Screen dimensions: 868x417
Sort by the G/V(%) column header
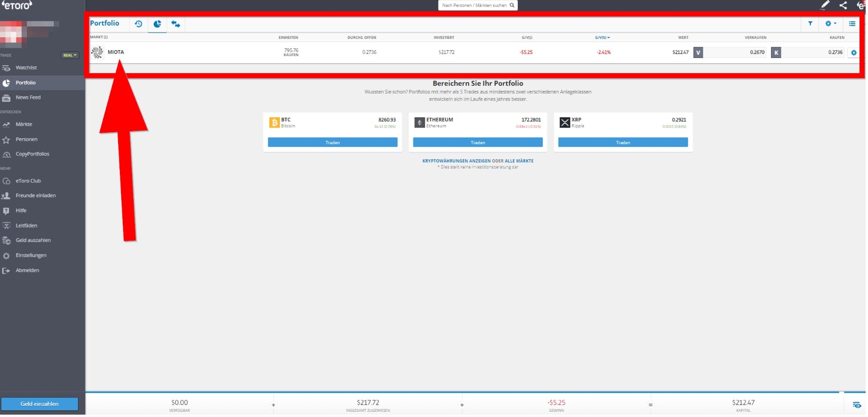point(602,37)
